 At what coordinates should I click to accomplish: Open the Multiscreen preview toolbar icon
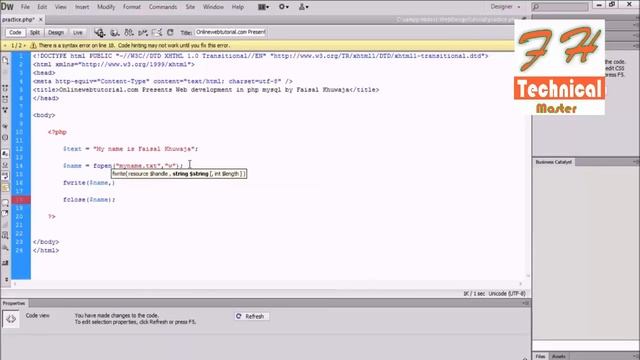pos(100,32)
